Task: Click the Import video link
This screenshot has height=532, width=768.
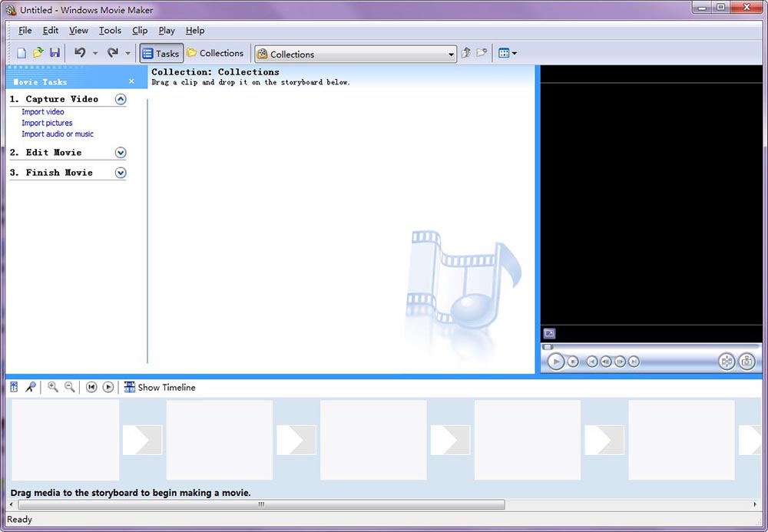Action: click(x=42, y=111)
